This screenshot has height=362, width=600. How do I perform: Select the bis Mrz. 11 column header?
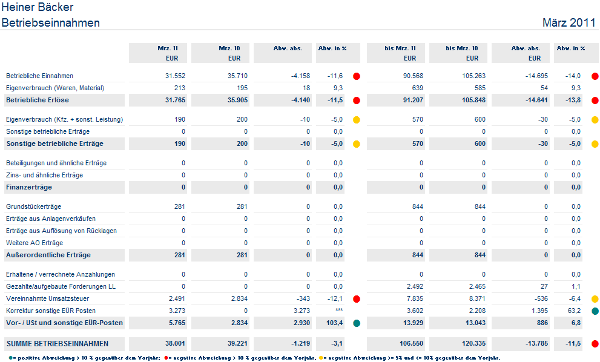pos(396,53)
